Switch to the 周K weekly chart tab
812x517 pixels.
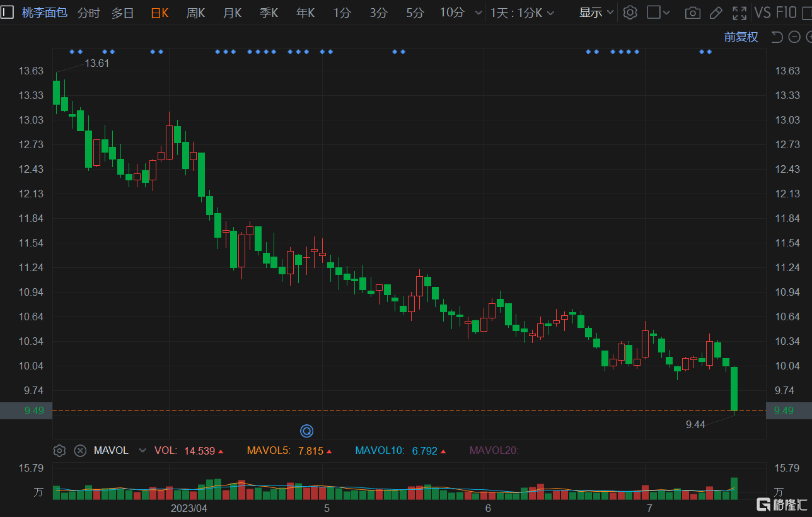195,12
